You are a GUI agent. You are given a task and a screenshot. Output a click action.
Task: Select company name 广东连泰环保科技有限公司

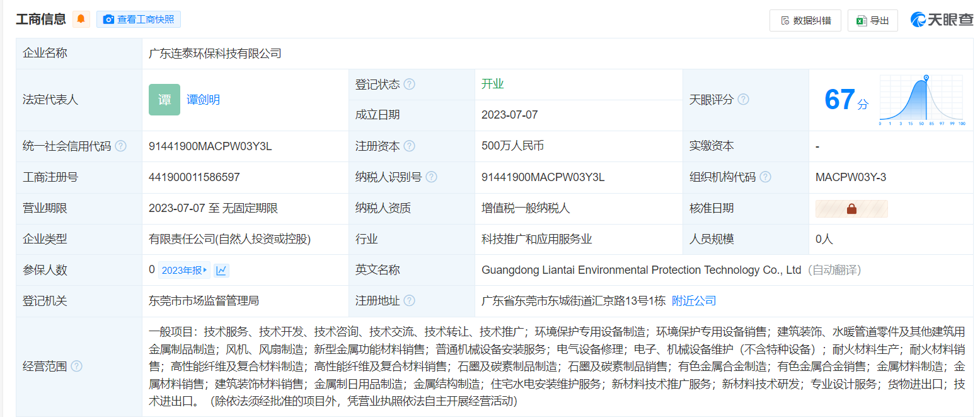[215, 54]
